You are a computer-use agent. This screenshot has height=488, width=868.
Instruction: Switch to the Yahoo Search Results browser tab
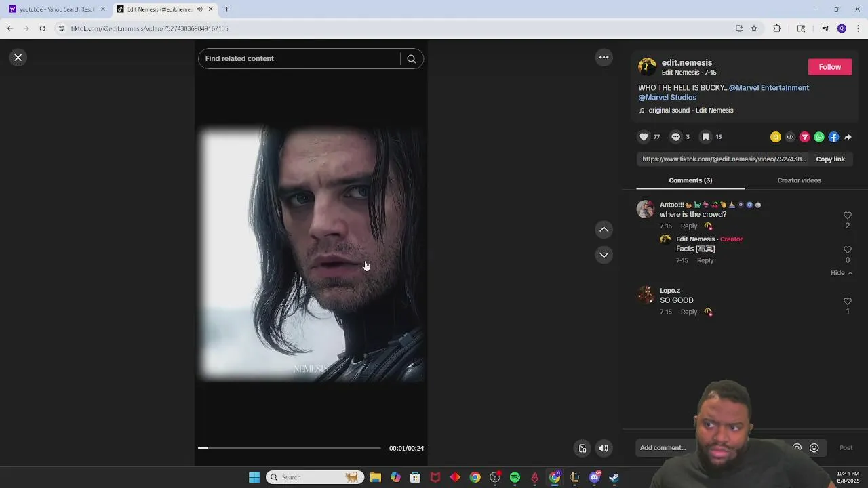[56, 9]
